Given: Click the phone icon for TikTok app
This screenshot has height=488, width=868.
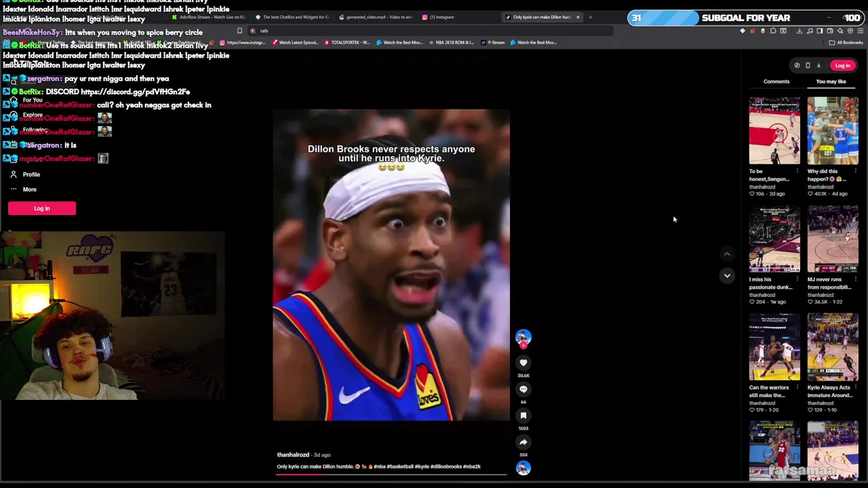Looking at the screenshot, I should tap(808, 66).
